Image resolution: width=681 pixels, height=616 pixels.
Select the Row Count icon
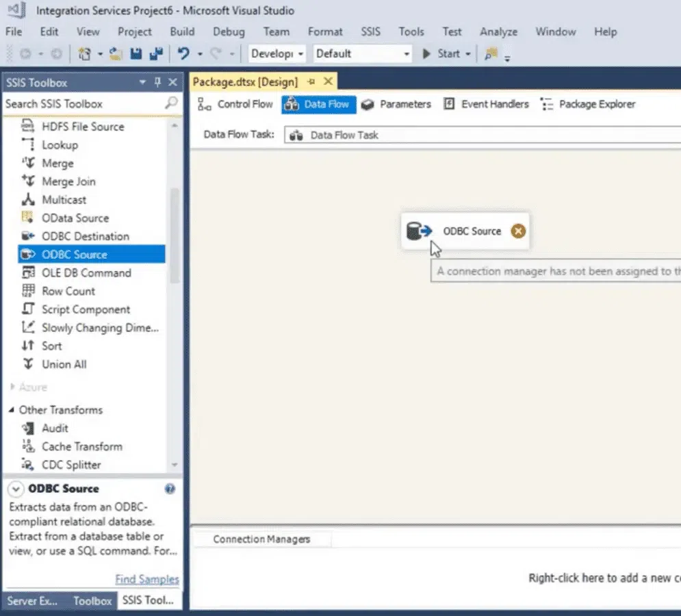pyautogui.click(x=28, y=291)
